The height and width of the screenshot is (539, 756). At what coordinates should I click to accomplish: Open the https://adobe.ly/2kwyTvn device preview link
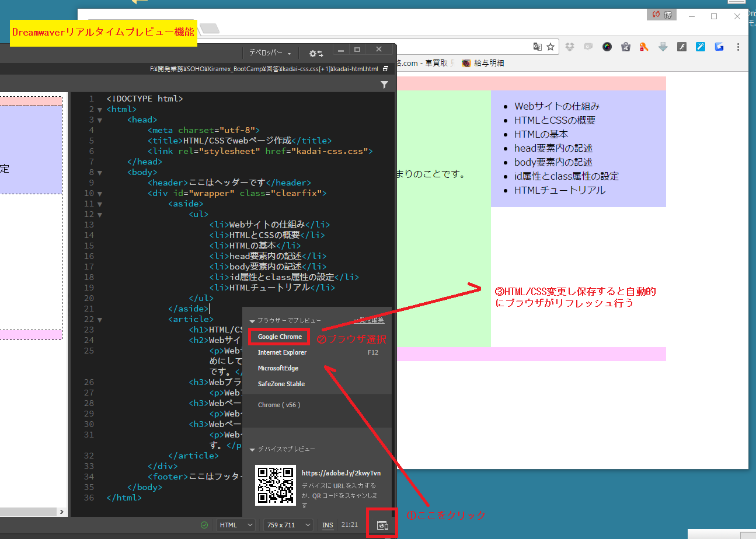(x=341, y=473)
